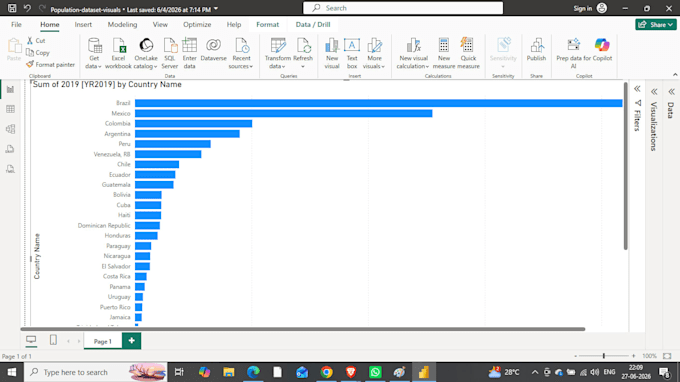This screenshot has height=382, width=680.
Task: Switch to the View ribbon tab
Action: tap(160, 25)
